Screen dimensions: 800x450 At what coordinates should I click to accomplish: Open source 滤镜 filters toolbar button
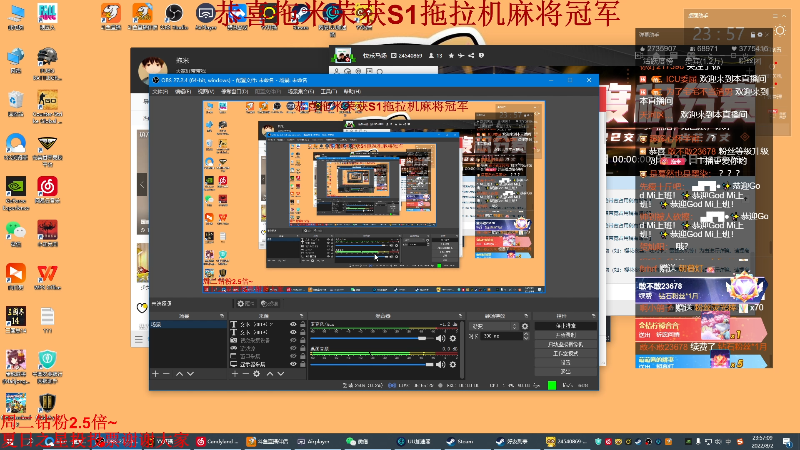(270, 304)
